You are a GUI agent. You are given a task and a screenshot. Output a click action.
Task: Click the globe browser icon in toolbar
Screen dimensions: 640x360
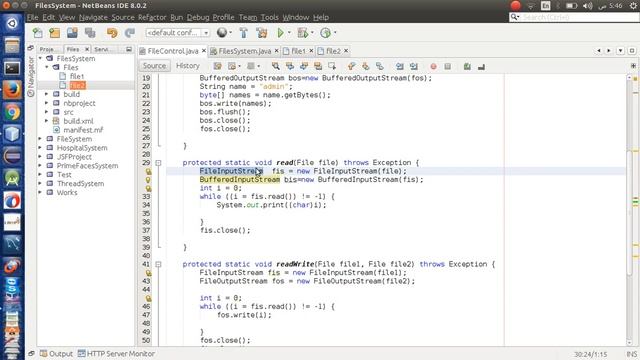coord(222,33)
